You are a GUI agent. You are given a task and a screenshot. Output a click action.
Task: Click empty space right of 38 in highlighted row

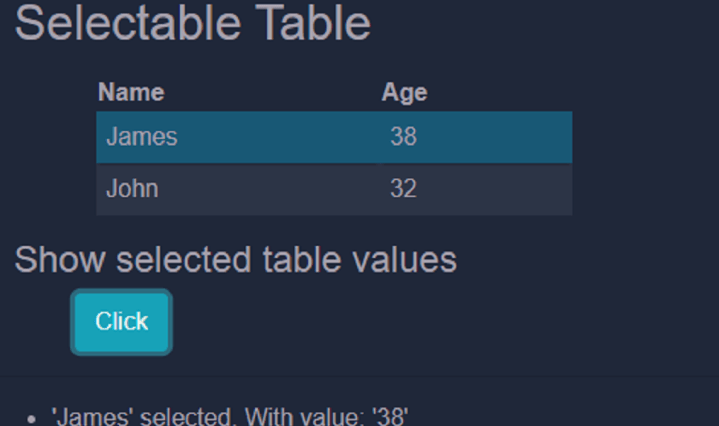[x=500, y=137]
